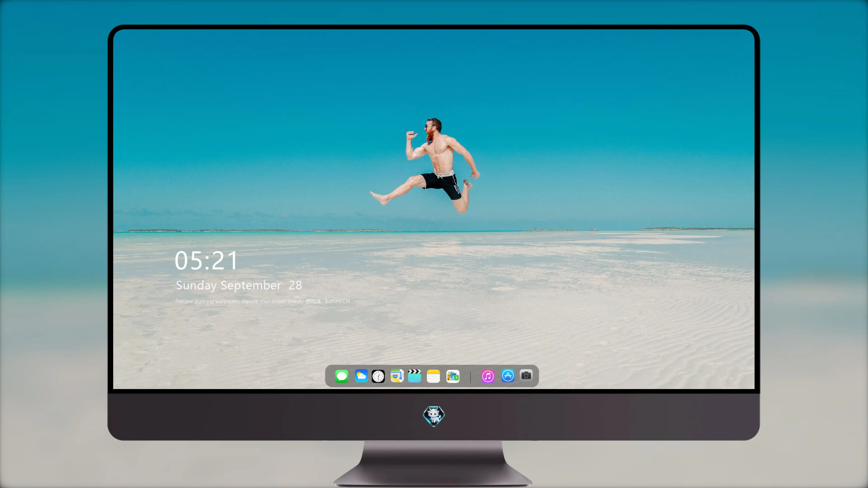Launch the Videos clapperboard app
The width and height of the screenshot is (868, 488).
pos(415,376)
